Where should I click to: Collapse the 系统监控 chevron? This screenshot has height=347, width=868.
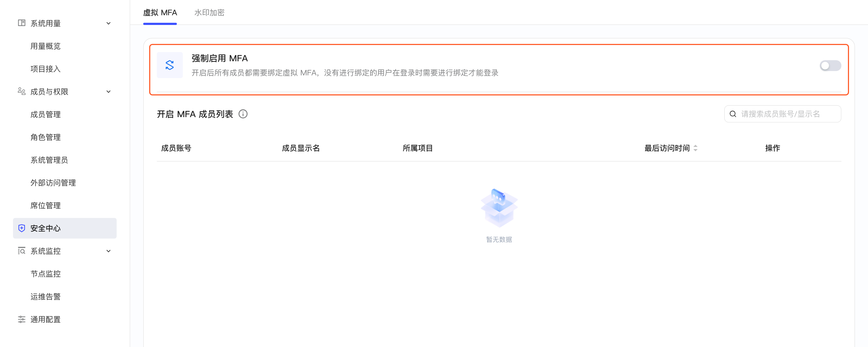pos(108,251)
